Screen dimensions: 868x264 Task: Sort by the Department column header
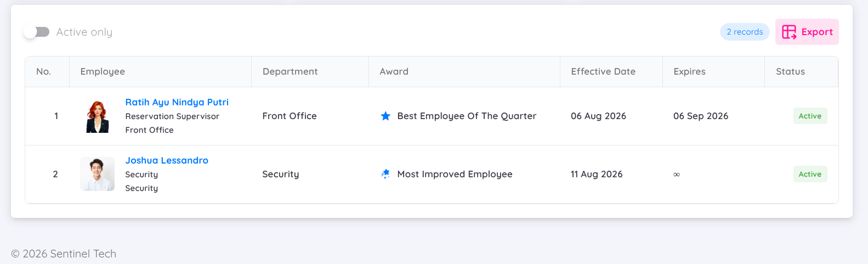(x=290, y=71)
